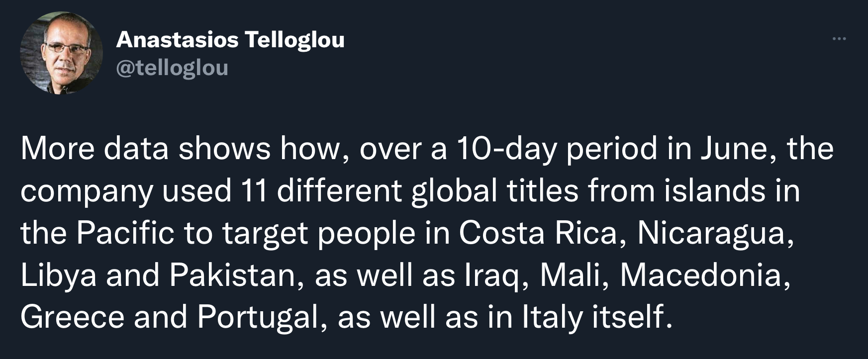Click the word "More" starting the tweet

57,149
